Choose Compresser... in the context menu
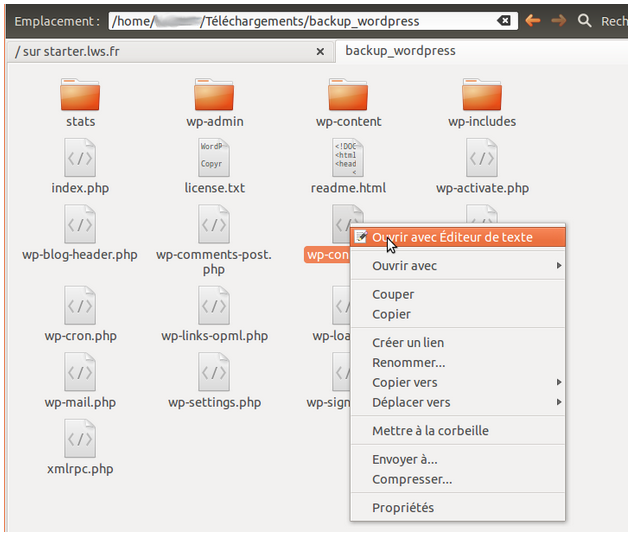 pyautogui.click(x=458, y=479)
